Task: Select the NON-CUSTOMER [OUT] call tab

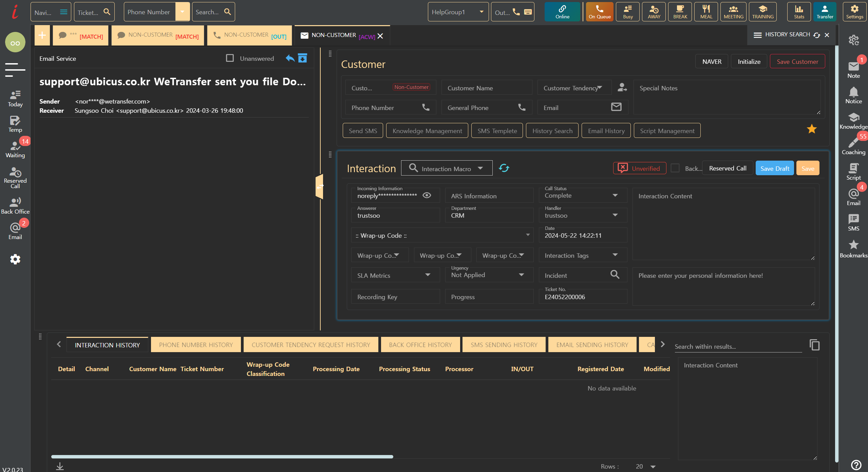Action: [x=249, y=35]
